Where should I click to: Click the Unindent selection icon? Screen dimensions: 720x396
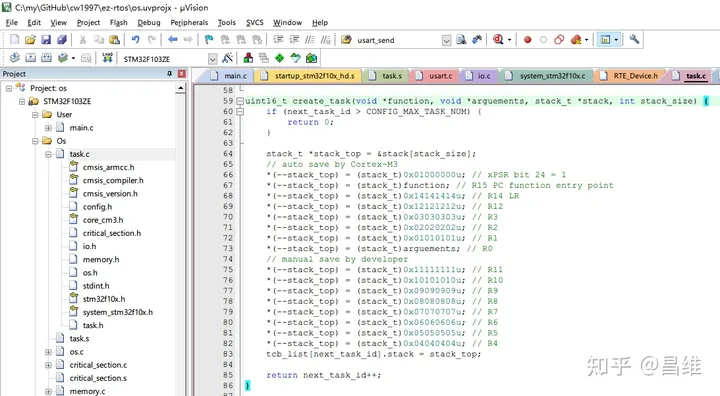click(294, 40)
